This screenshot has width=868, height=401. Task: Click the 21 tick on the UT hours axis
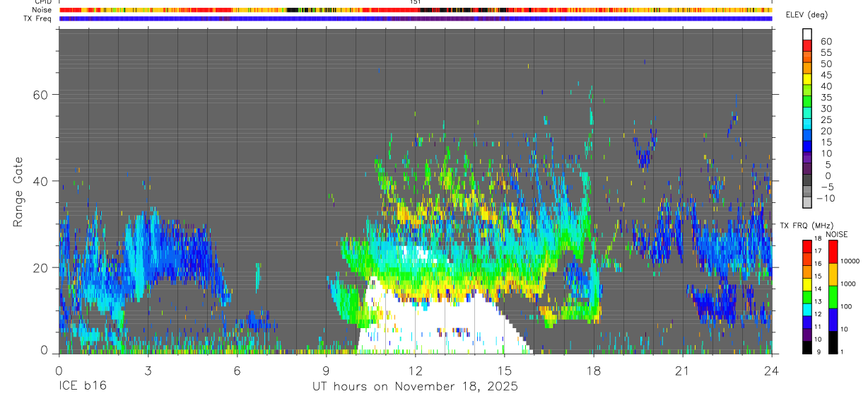(x=683, y=370)
